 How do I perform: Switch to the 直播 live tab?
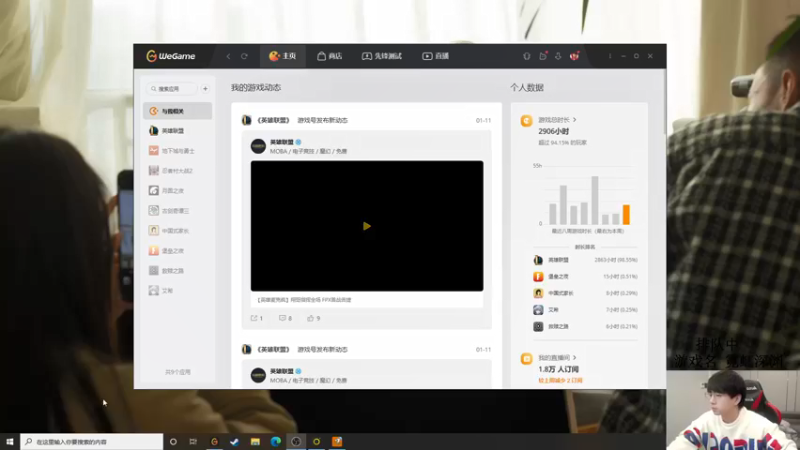(435, 56)
